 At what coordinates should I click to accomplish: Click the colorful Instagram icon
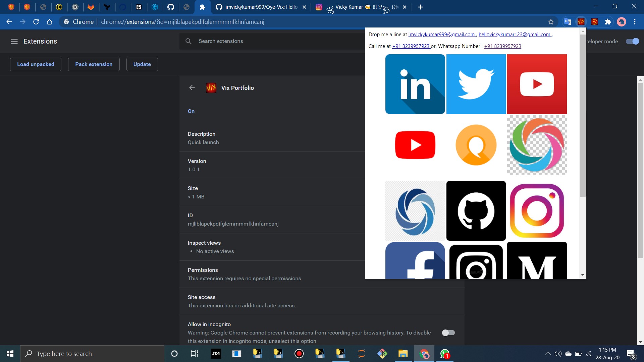[537, 211]
